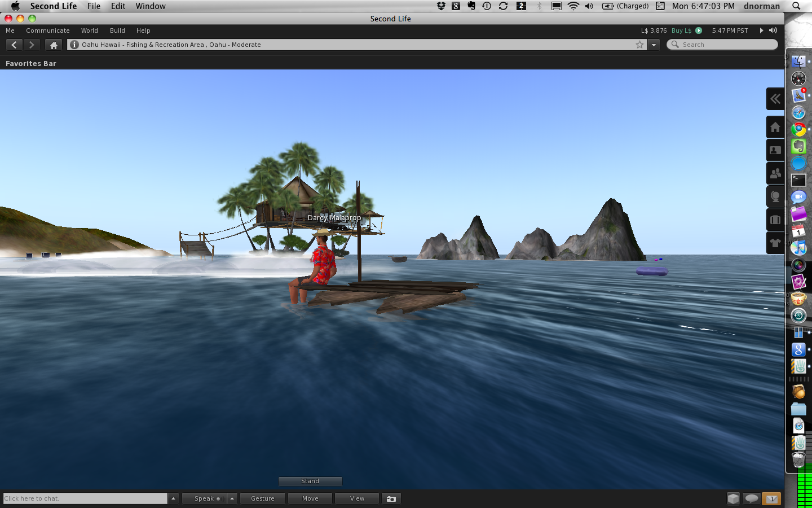
Task: Click the Buy L$ link
Action: (x=681, y=30)
